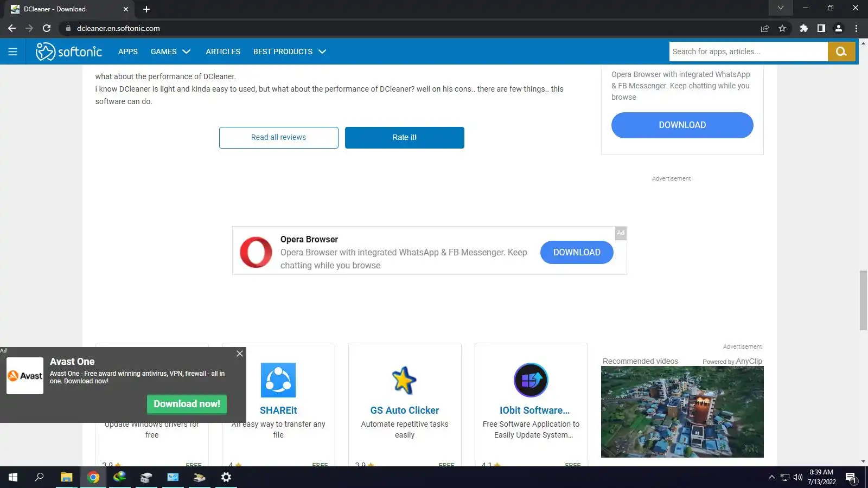Select the DCleaner - Download tab
The height and width of the screenshot is (488, 868).
tap(69, 9)
